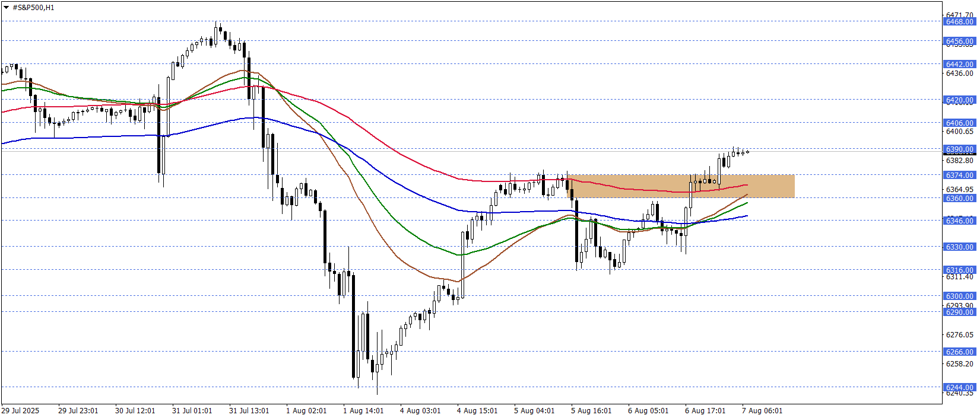Click the 6436.00 price scale value
The image size is (980, 418).
click(x=959, y=74)
